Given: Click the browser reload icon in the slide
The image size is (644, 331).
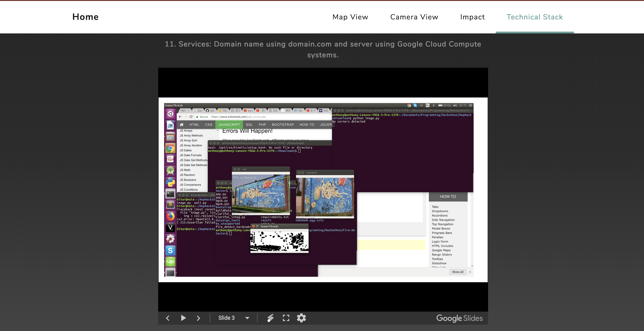Looking at the screenshot, I should click(191, 117).
